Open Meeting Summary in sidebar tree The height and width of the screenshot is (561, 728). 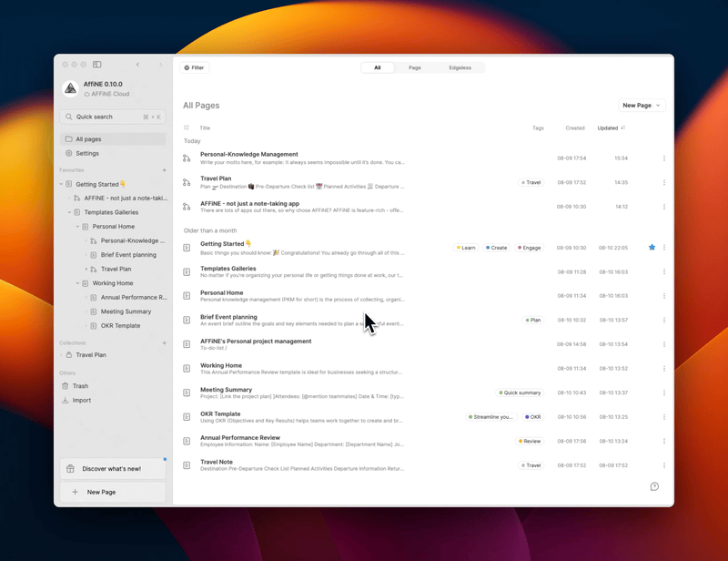pyautogui.click(x=126, y=311)
